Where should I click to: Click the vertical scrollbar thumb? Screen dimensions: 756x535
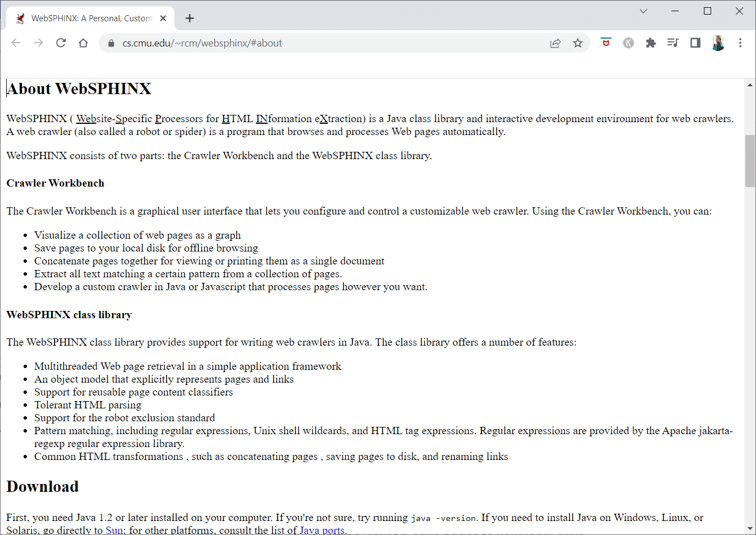(x=750, y=161)
